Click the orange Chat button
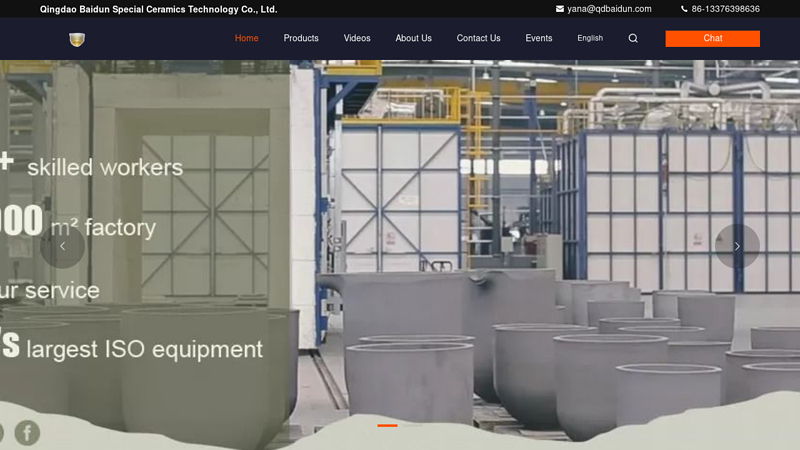 point(712,39)
